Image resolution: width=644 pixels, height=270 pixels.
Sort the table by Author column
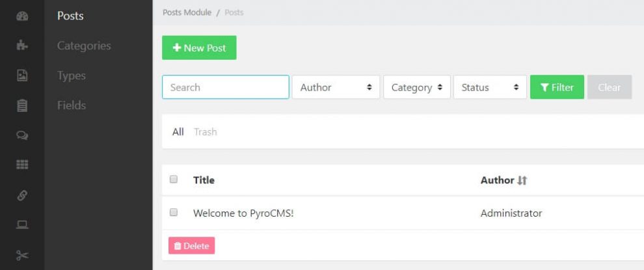503,180
